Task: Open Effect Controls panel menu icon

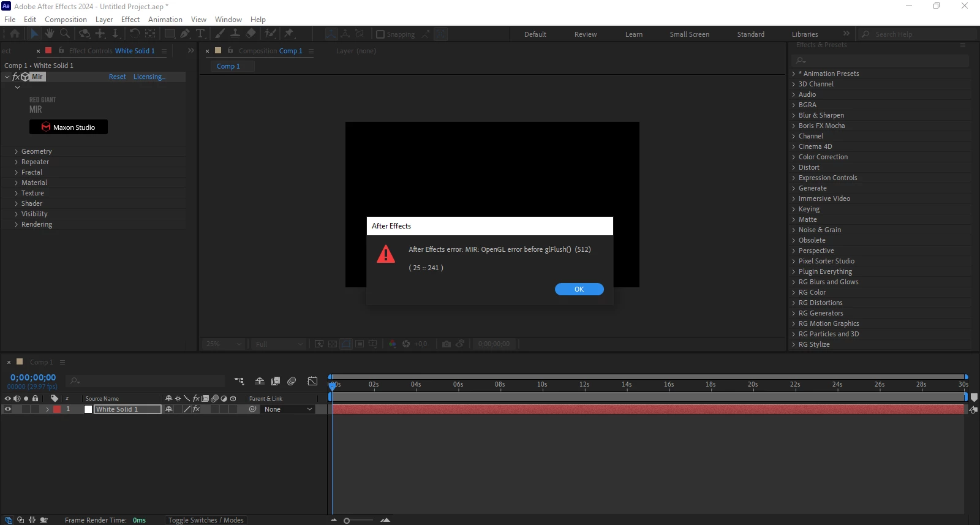Action: [164, 51]
